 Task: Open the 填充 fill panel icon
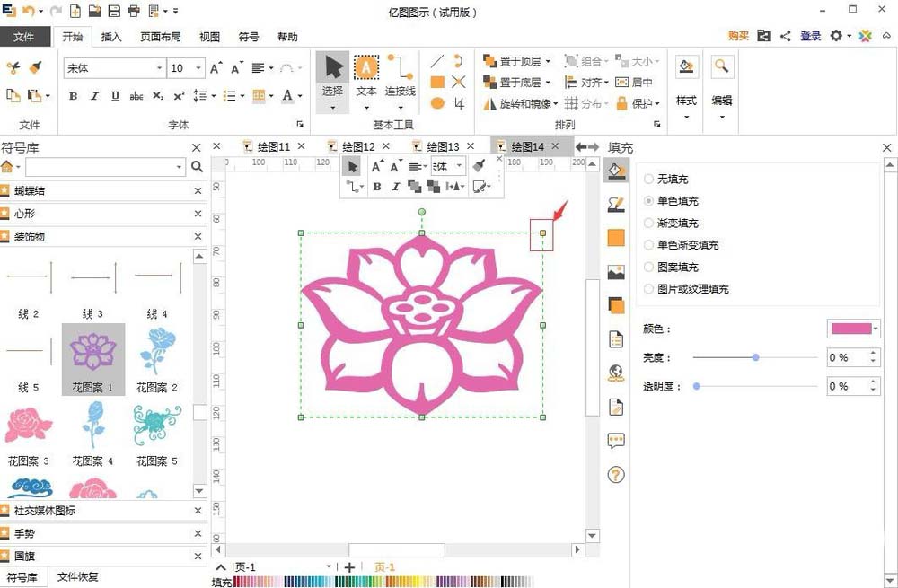(615, 171)
